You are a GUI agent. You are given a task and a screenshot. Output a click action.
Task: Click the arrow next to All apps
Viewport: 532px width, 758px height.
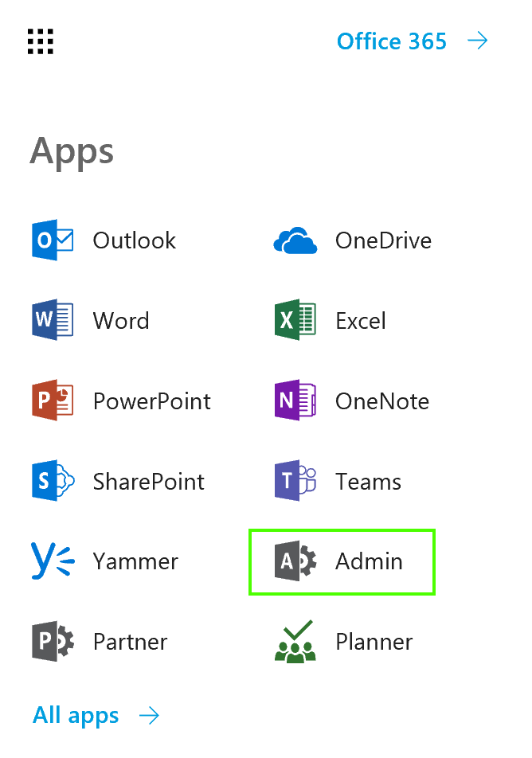coord(149,716)
